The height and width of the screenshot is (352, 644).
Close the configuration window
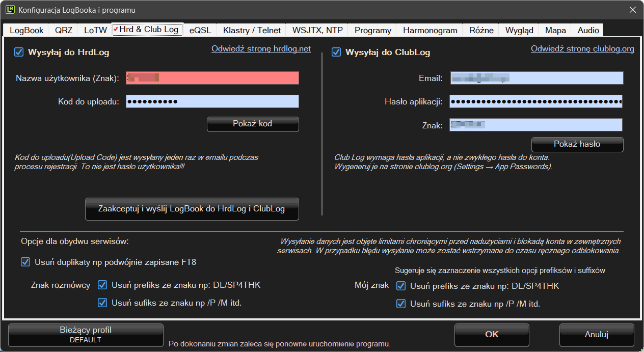pos(632,10)
